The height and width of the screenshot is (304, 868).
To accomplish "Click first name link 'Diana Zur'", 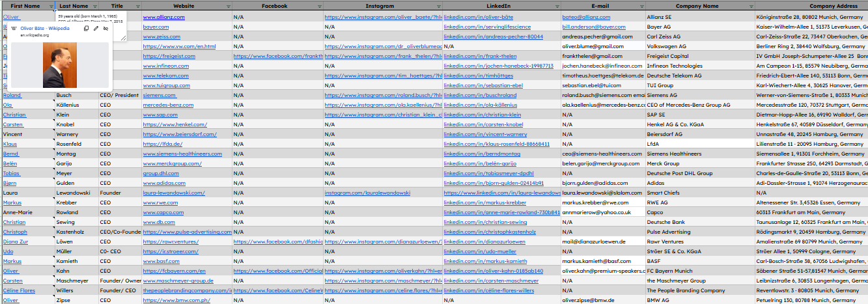I will pyautogui.click(x=16, y=242).
